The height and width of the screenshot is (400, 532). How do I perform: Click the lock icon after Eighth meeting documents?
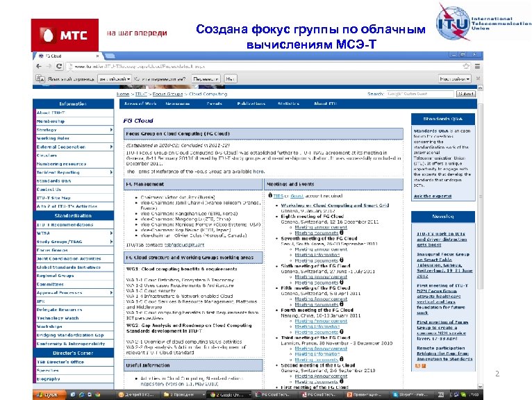click(341, 233)
